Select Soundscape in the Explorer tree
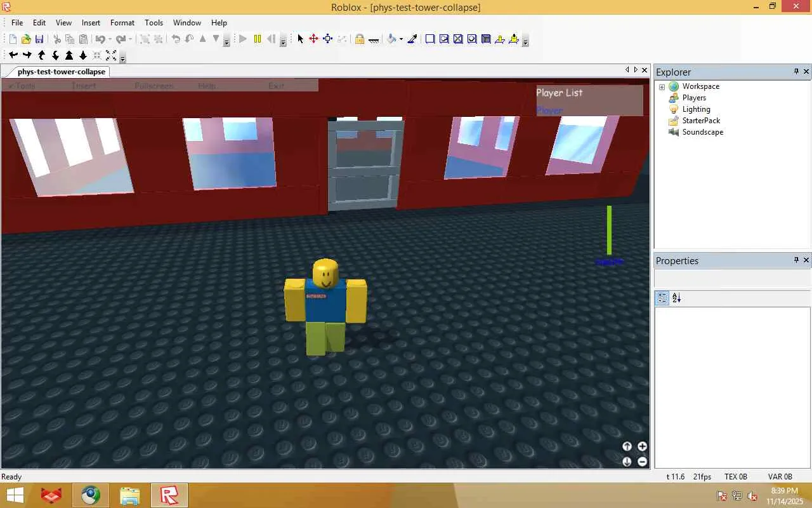812x508 pixels. pyautogui.click(x=702, y=132)
